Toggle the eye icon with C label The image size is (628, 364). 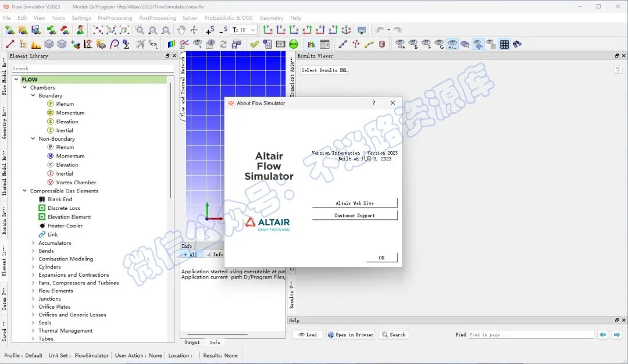(x=440, y=44)
